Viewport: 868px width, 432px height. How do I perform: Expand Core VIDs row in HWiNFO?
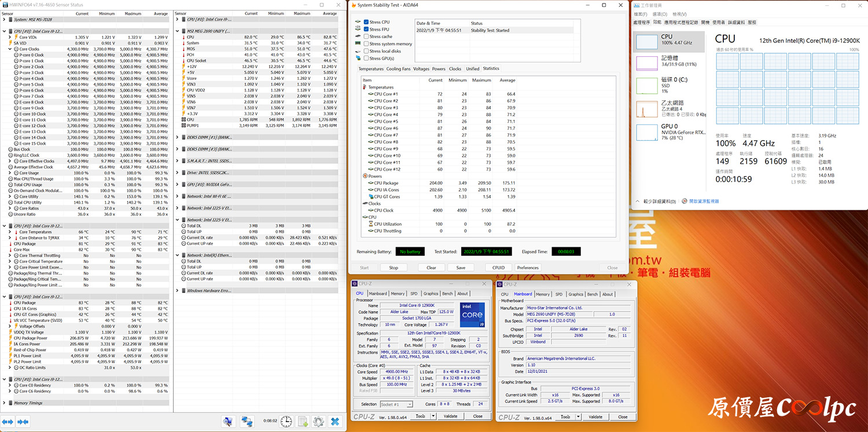[x=10, y=37]
